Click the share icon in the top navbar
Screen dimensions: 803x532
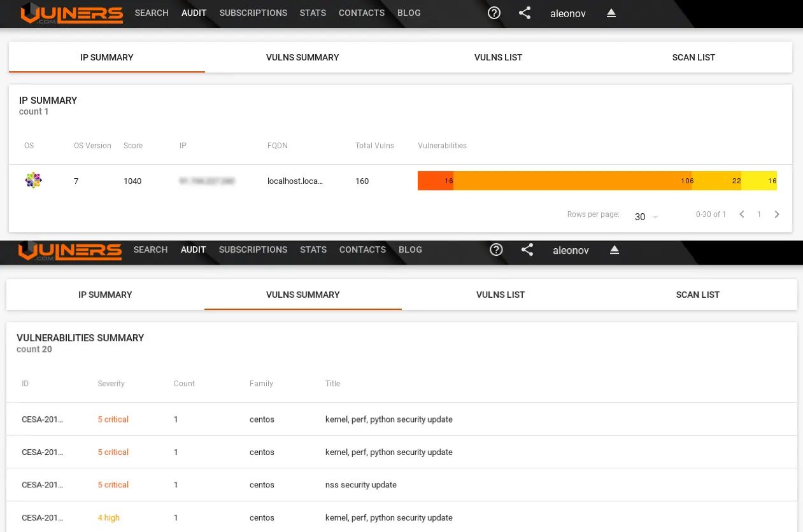(x=524, y=13)
